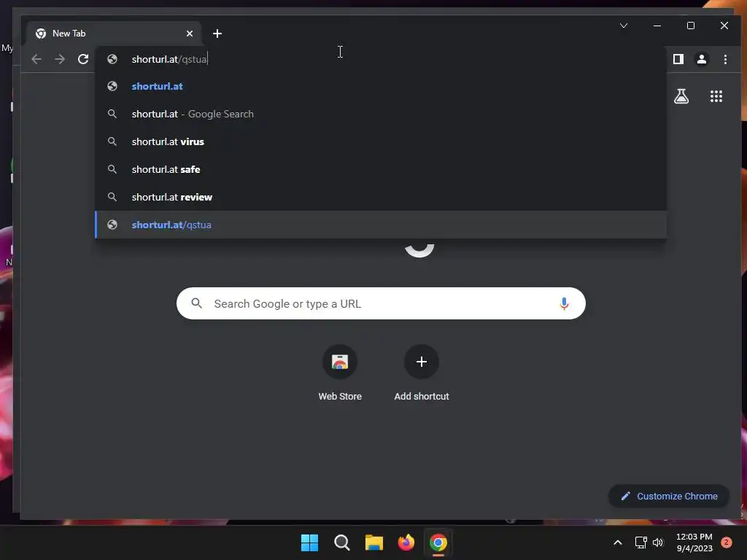Maximize the Chrome window
Viewport: 747px width, 560px height.
[691, 26]
